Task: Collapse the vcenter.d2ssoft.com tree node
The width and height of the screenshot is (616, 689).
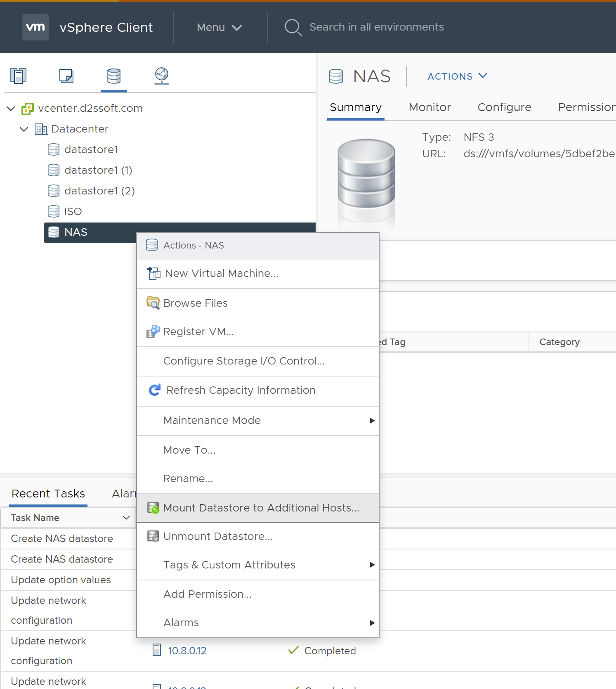Action: tap(11, 109)
